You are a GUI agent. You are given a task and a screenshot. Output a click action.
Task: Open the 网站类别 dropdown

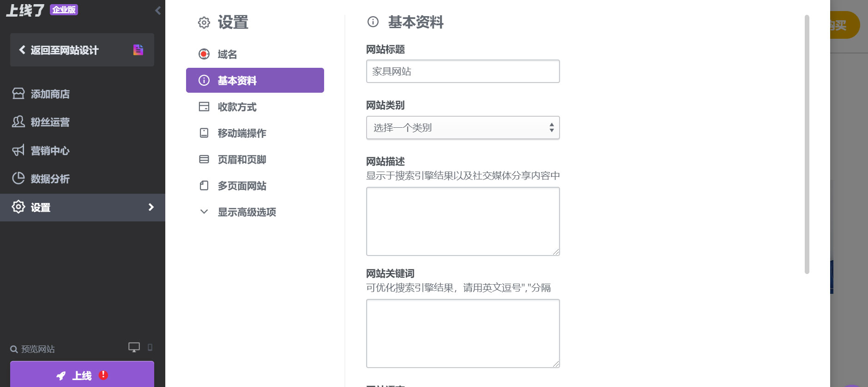coord(463,128)
